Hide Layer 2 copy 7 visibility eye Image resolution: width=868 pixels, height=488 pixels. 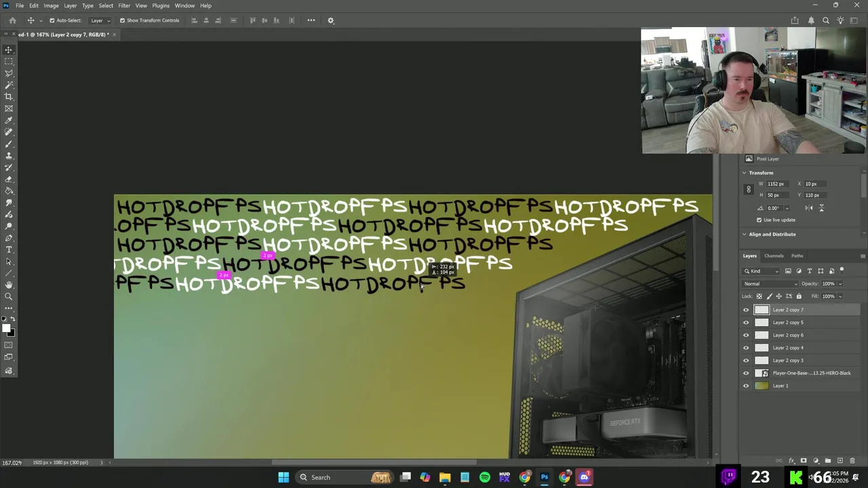click(x=746, y=310)
